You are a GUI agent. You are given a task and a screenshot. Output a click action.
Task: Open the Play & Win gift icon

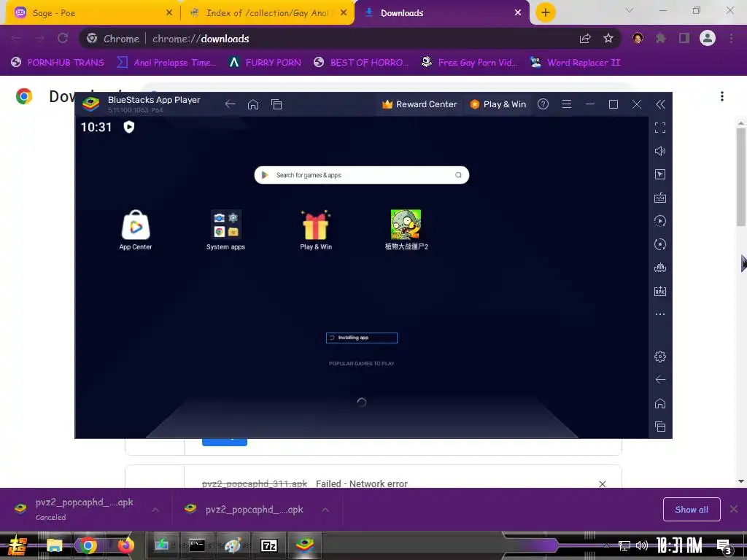point(316,230)
